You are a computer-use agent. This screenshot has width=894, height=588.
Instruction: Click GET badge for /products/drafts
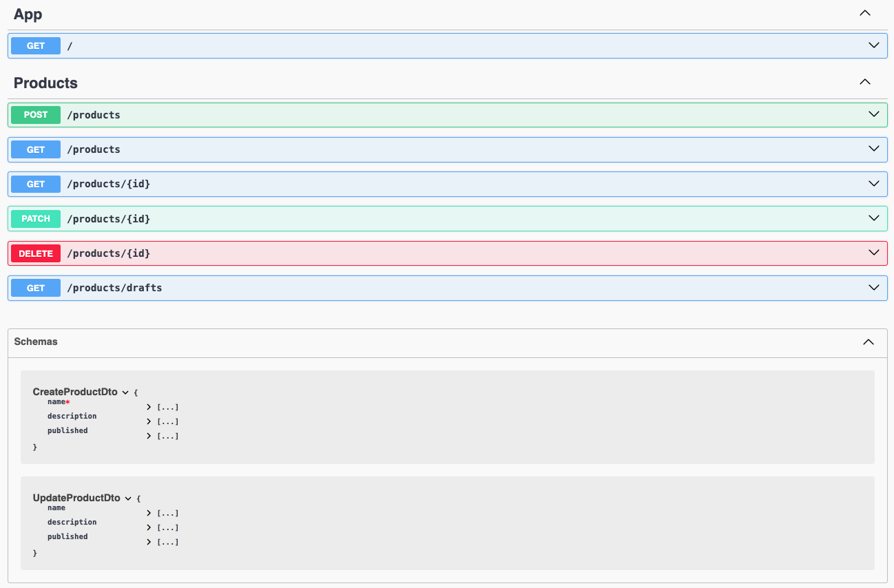coord(36,288)
